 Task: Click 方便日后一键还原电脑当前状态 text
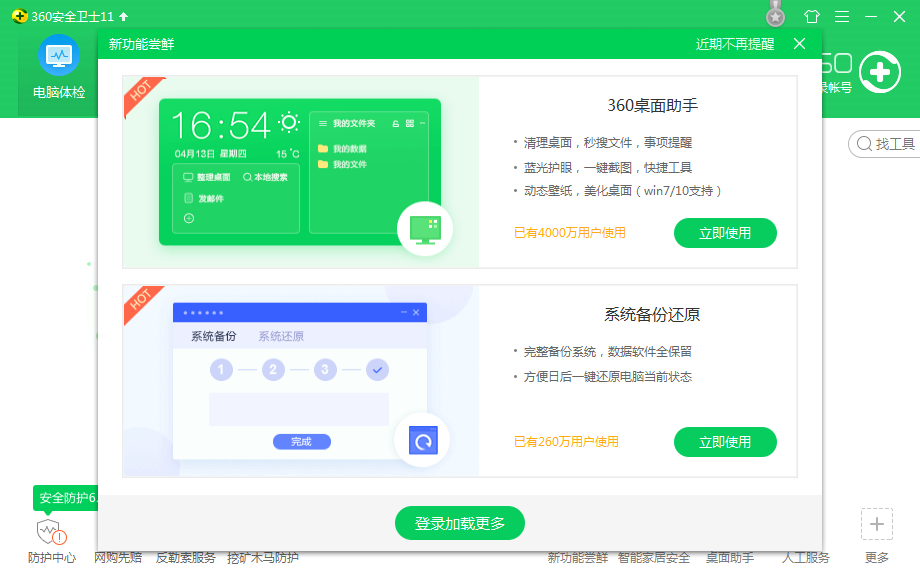pyautogui.click(x=608, y=377)
